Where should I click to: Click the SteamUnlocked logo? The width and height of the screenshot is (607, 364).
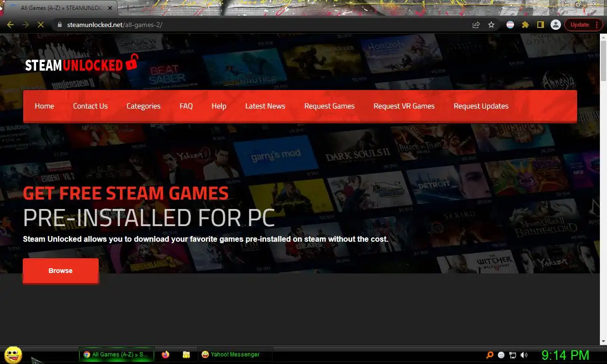tap(82, 64)
